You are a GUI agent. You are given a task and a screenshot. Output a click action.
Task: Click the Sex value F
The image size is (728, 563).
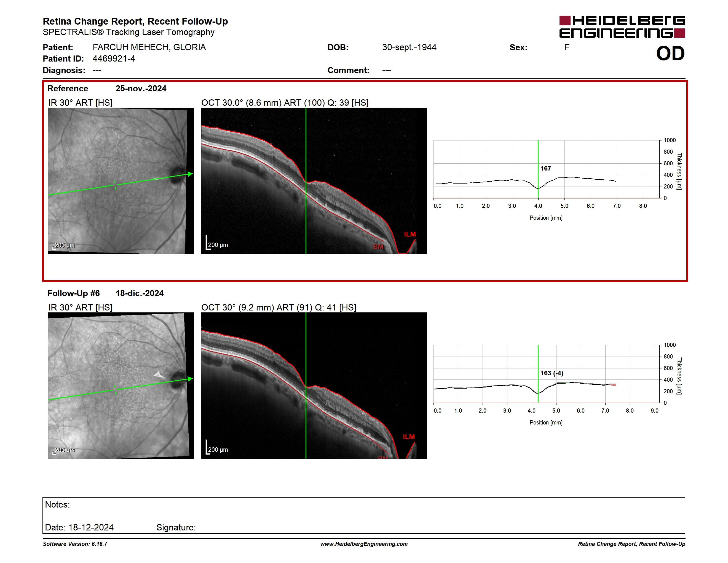(x=567, y=47)
